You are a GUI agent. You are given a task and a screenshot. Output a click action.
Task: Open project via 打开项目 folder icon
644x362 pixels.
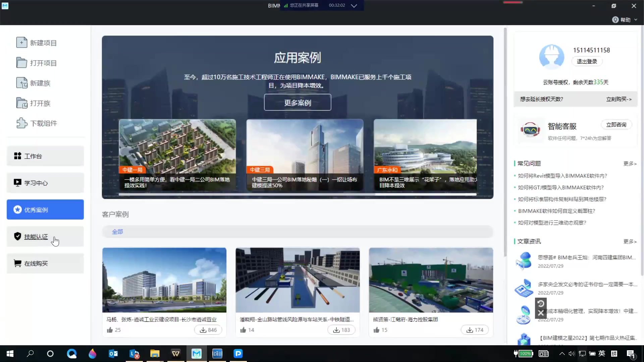tap(21, 63)
